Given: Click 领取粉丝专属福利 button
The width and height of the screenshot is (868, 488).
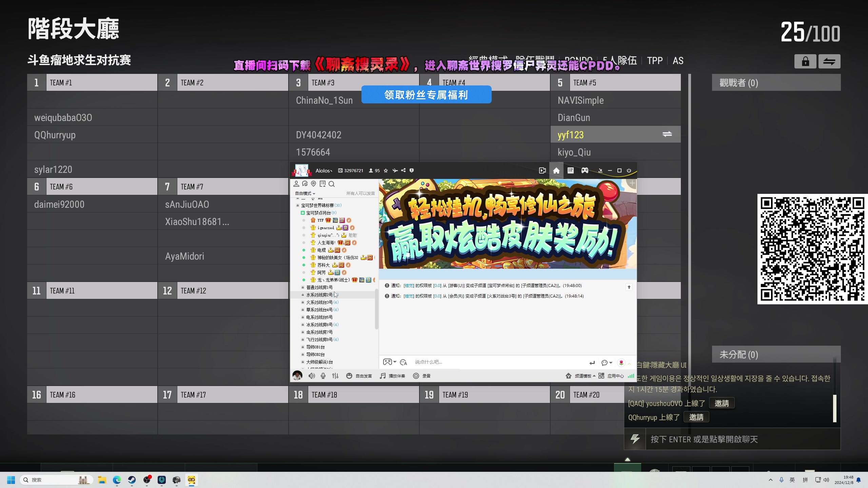Looking at the screenshot, I should pyautogui.click(x=426, y=95).
